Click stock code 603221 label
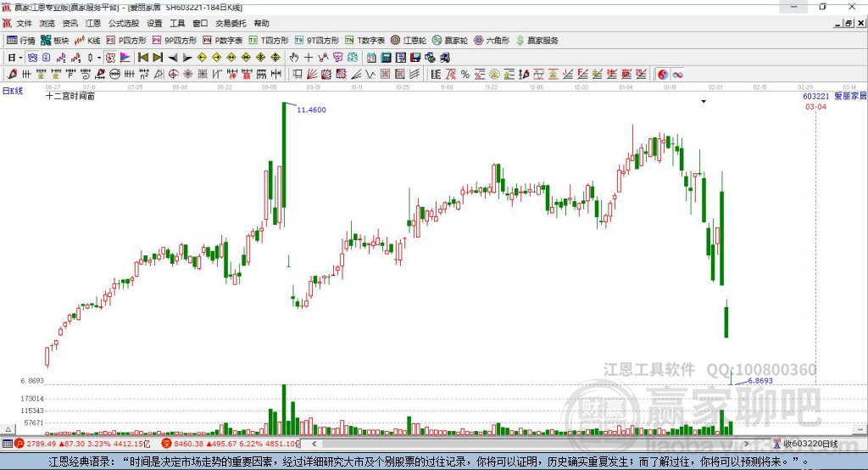 pyautogui.click(x=816, y=96)
